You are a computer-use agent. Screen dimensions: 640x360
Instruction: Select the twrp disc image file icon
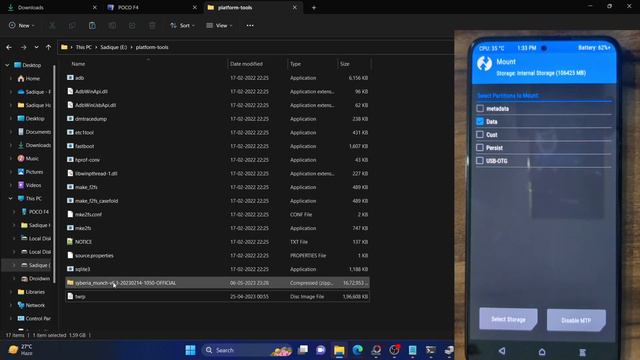(x=70, y=296)
